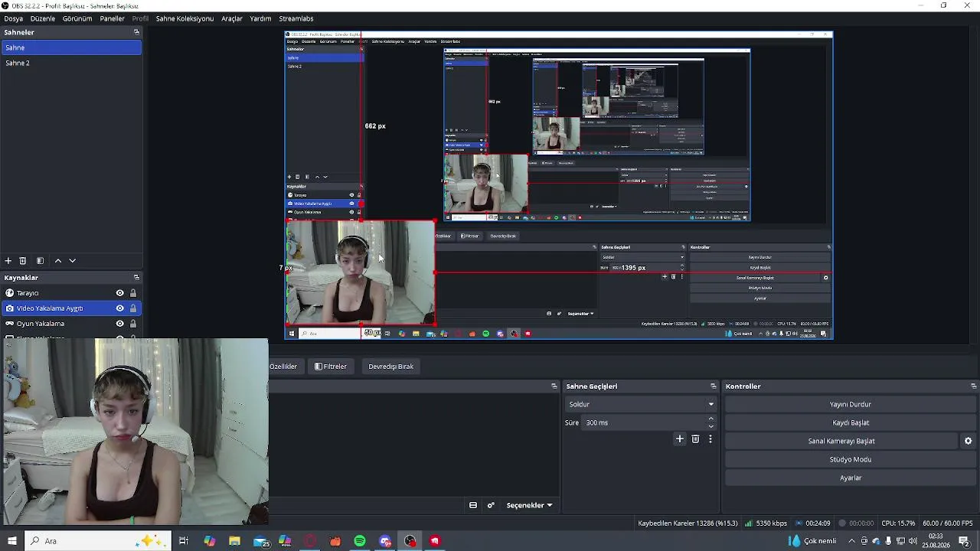Stop streaming with Yayını Durdur

(851, 404)
